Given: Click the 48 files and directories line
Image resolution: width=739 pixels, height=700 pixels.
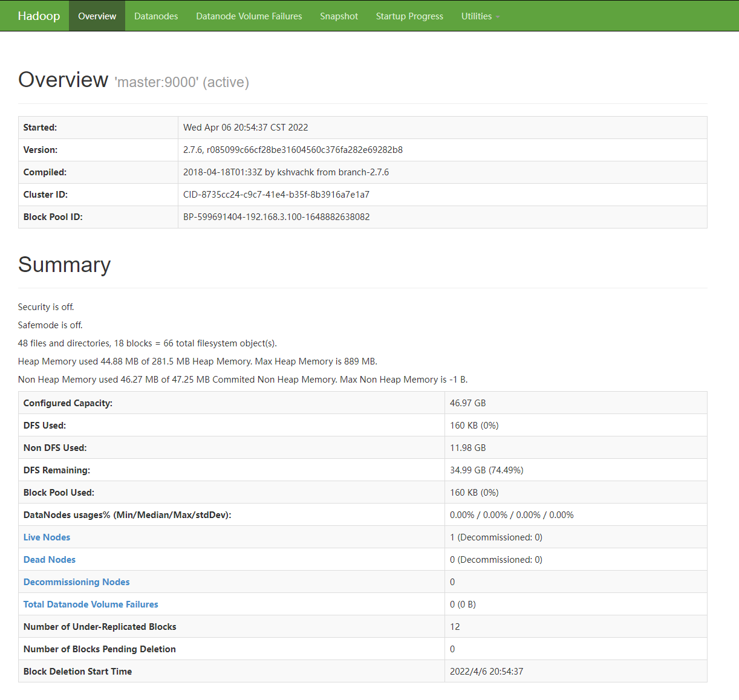Looking at the screenshot, I should [148, 343].
